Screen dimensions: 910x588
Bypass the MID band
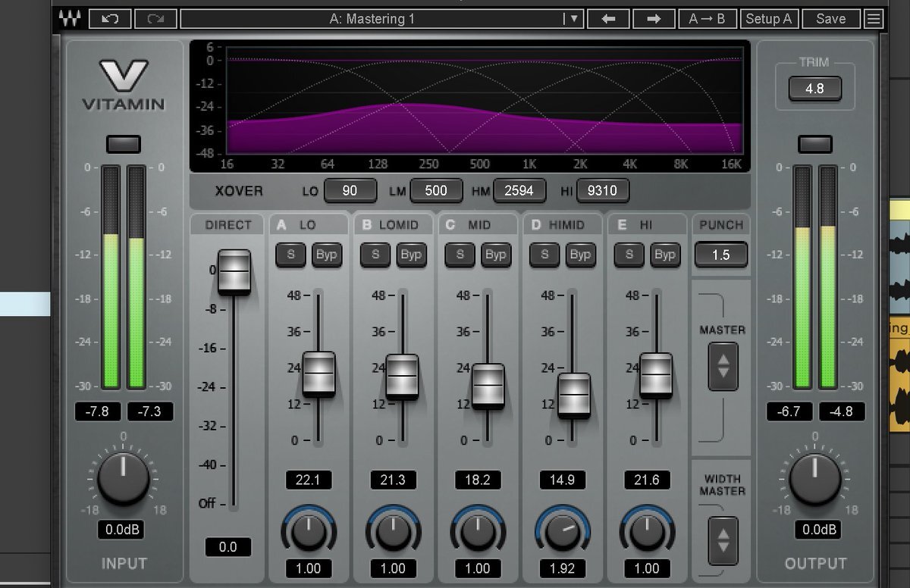[495, 255]
